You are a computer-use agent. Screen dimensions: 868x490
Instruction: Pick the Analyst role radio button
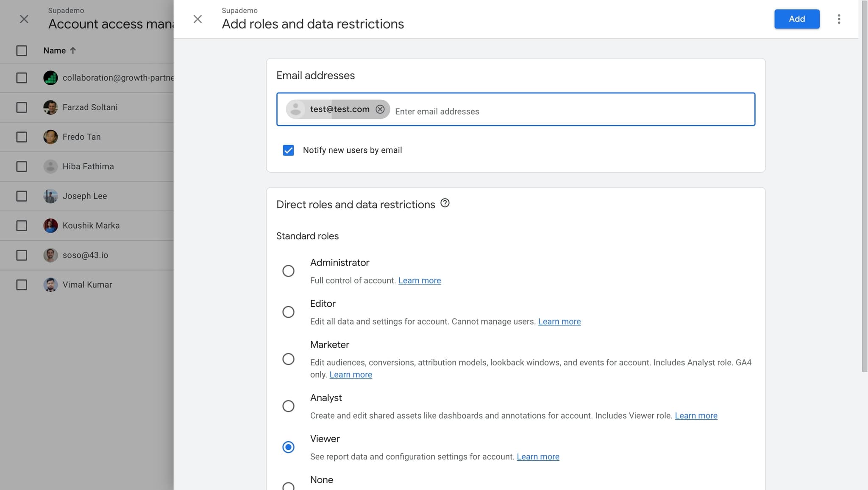tap(288, 406)
